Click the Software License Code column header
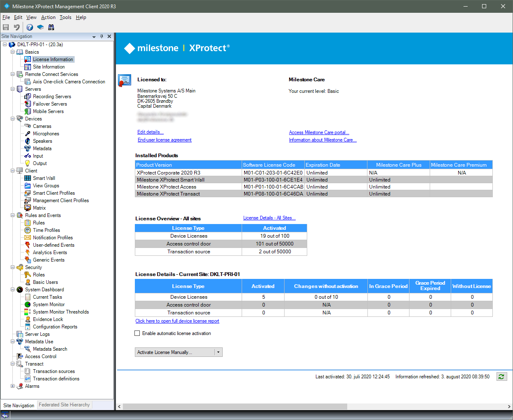The image size is (513, 420). point(273,165)
